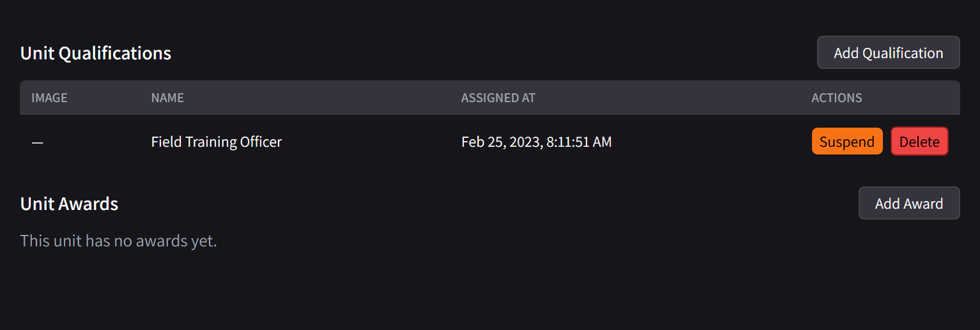Image resolution: width=980 pixels, height=330 pixels.
Task: Delete the Field Training Officer qualification
Action: (919, 142)
